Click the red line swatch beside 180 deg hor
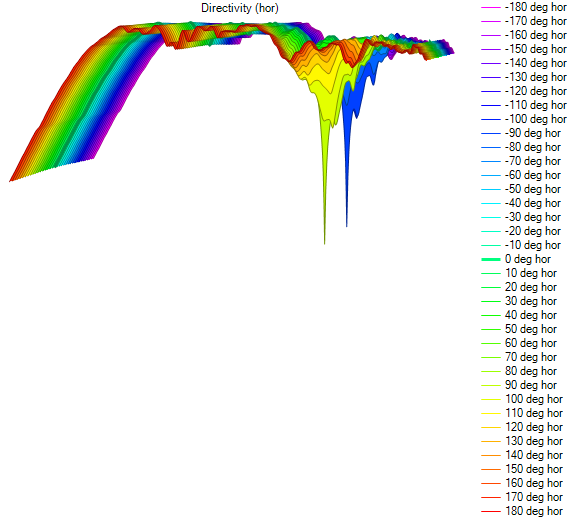 coord(491,511)
